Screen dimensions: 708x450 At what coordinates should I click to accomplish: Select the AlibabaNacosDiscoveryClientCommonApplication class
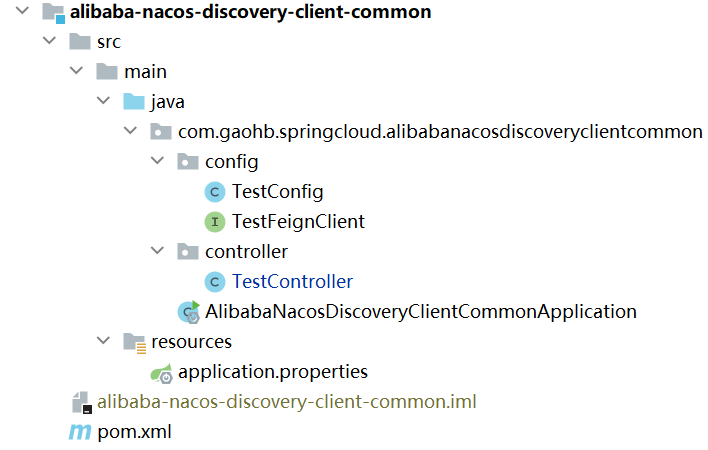point(421,312)
